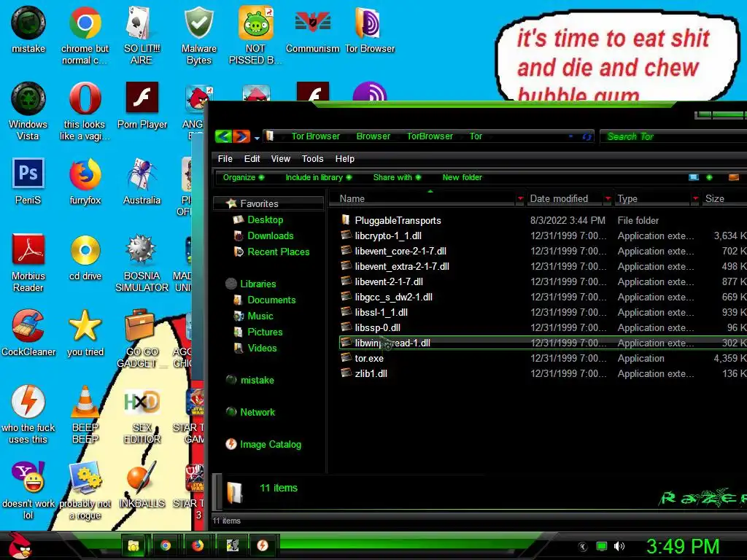Open the Date modified column filter dropdown
Screen dimensions: 747x560
(608, 198)
